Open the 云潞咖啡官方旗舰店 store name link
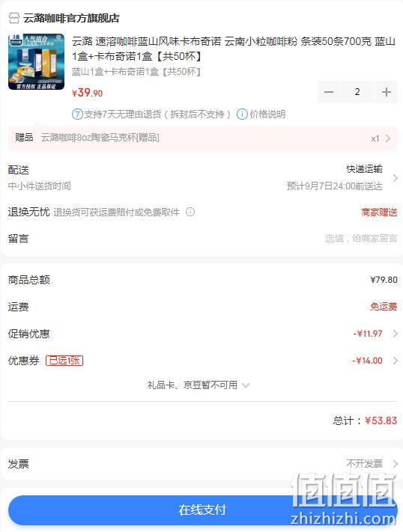The height and width of the screenshot is (532, 403). click(x=71, y=18)
